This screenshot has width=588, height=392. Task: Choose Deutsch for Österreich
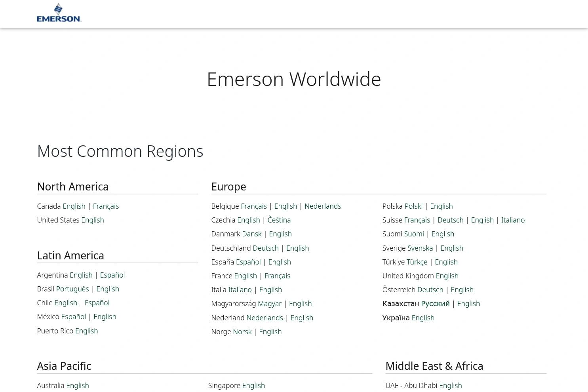tap(430, 289)
